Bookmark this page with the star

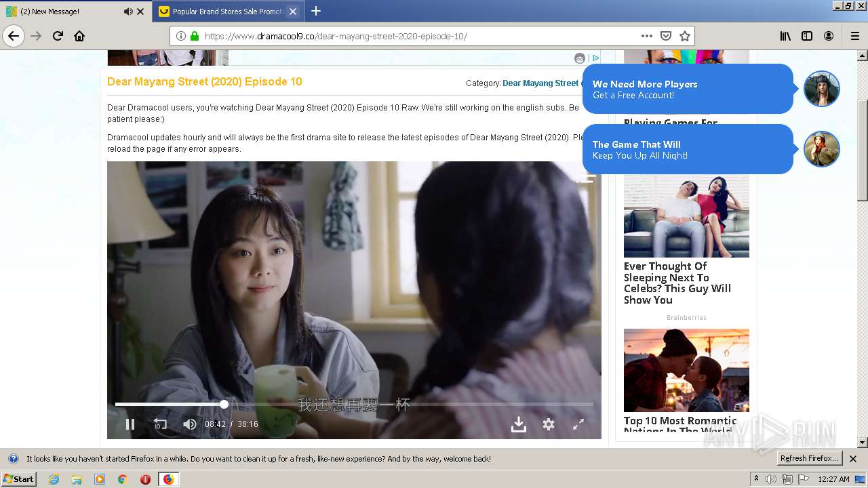pyautogui.click(x=685, y=36)
